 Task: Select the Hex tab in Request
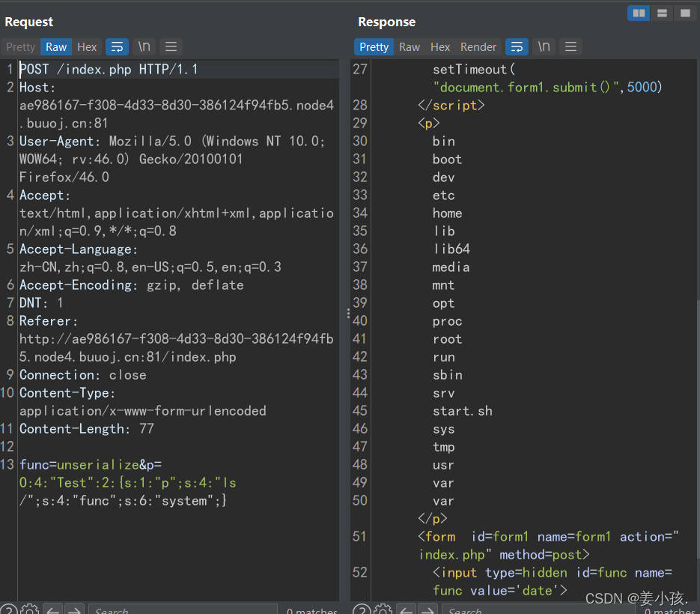click(87, 47)
